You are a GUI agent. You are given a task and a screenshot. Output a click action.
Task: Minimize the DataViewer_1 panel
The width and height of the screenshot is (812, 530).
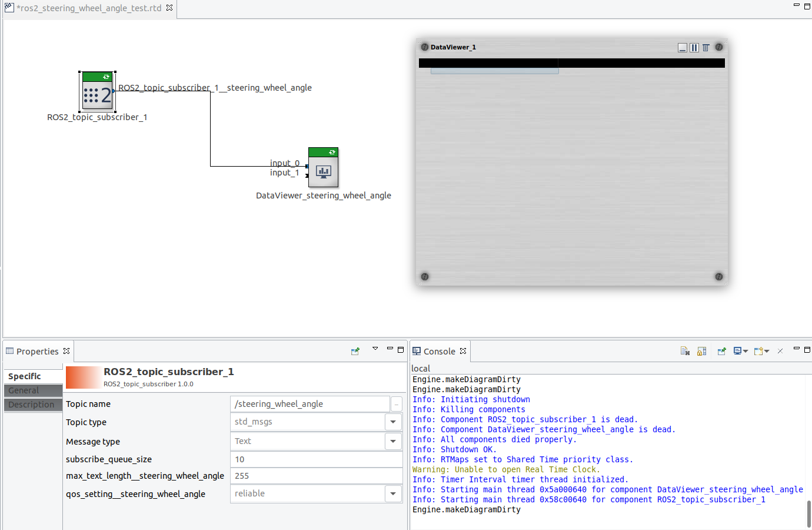(683, 48)
